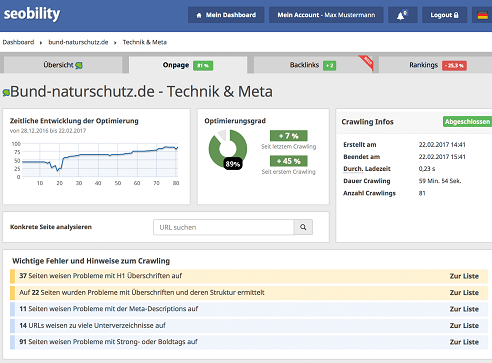Click '91 Seiten weisen Probleme' text

[108, 342]
